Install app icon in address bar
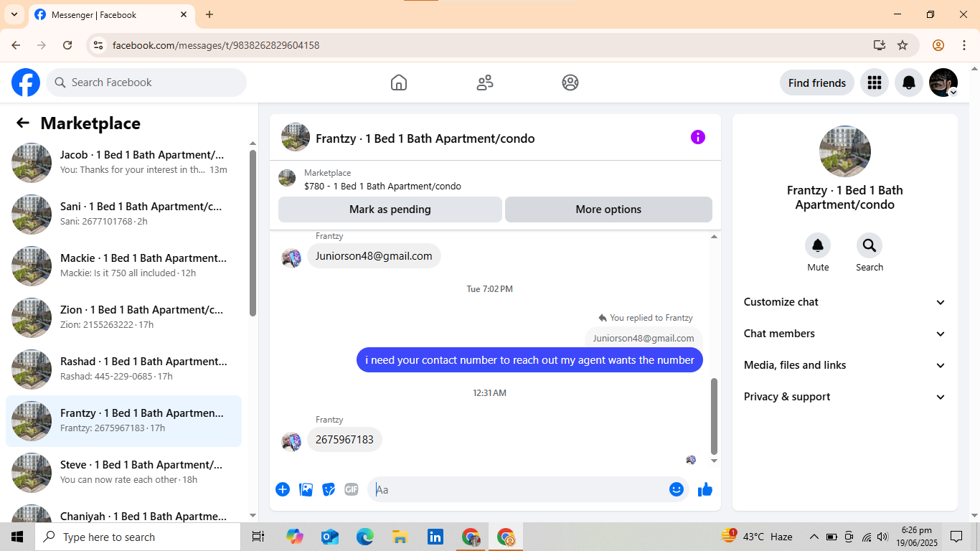This screenshot has width=980, height=551. (x=880, y=45)
